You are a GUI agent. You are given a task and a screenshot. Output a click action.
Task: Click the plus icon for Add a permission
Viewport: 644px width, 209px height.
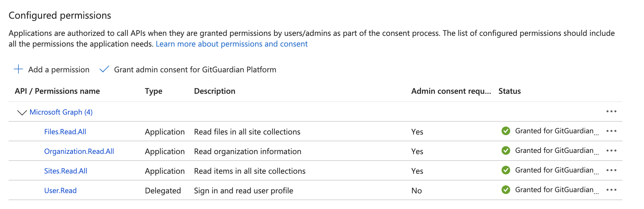point(18,69)
